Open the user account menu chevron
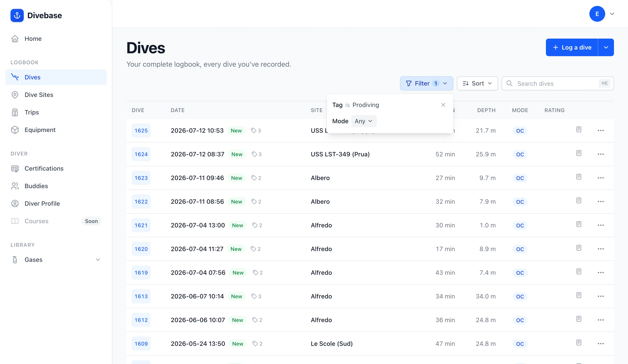This screenshot has width=628, height=364. pyautogui.click(x=612, y=14)
